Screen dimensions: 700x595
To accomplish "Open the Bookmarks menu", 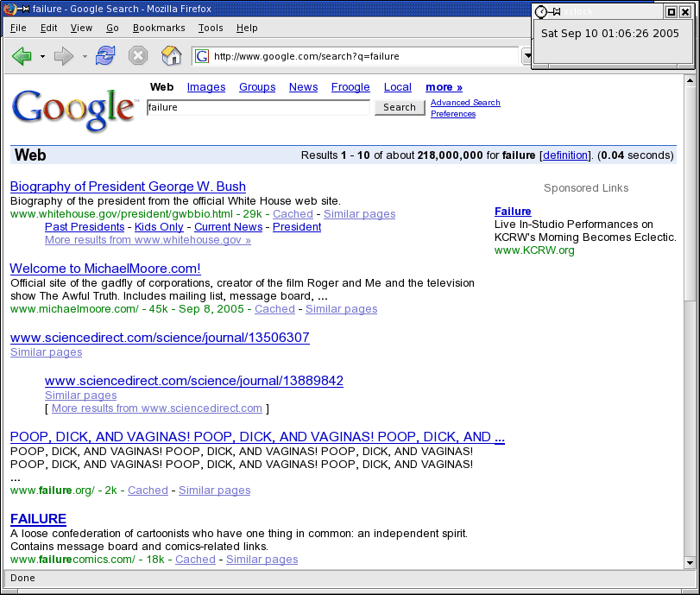I will (159, 28).
